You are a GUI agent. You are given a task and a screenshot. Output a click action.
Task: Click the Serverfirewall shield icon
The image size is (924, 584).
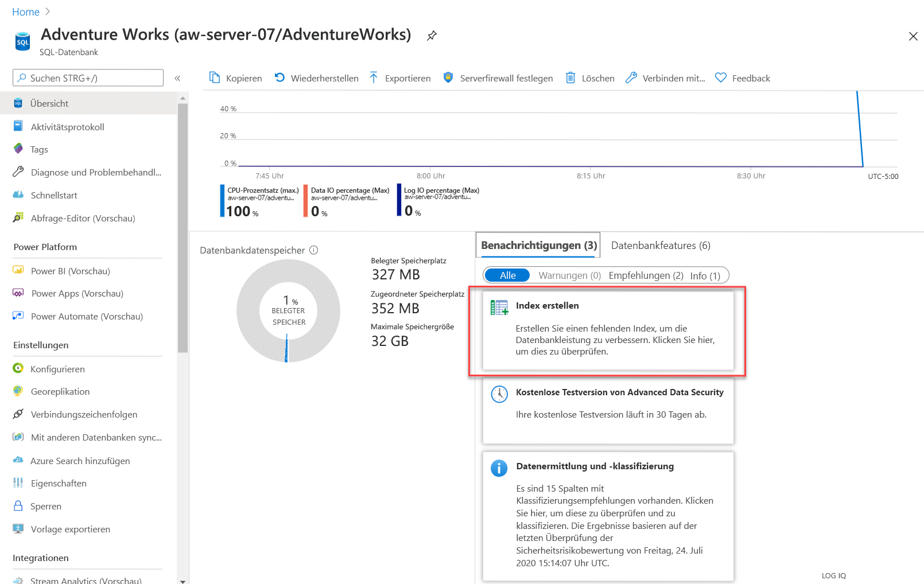click(448, 77)
